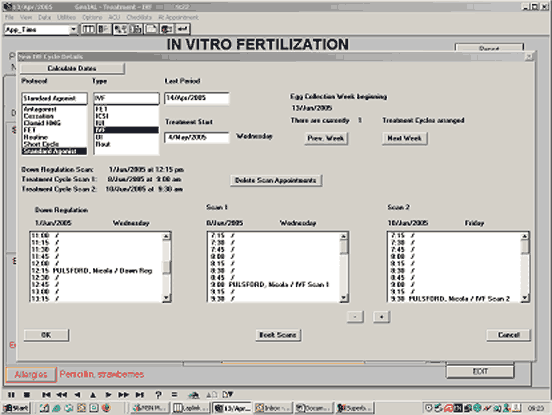Click the 7:15 slot in Scan 1 list
552x415 pixels.
coord(274,235)
